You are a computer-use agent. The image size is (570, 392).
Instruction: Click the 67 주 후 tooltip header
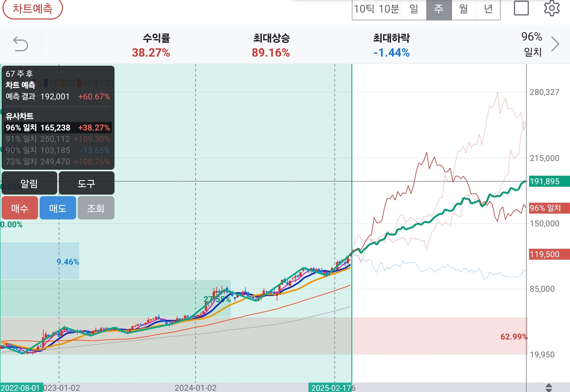coord(19,74)
